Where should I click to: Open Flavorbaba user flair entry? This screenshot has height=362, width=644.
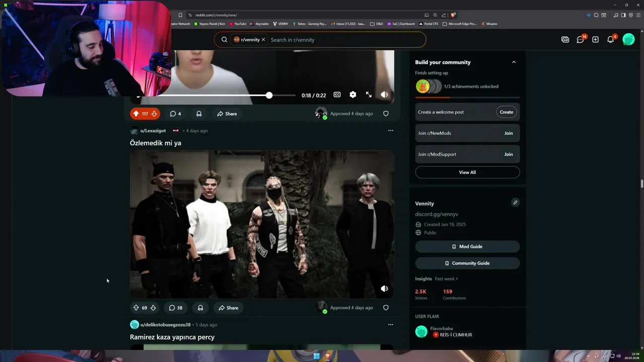tap(467, 331)
